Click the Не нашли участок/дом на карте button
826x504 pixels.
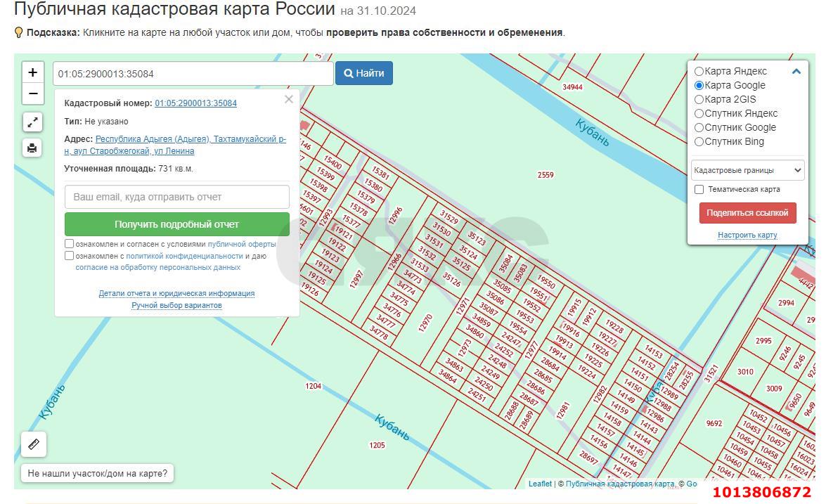98,473
